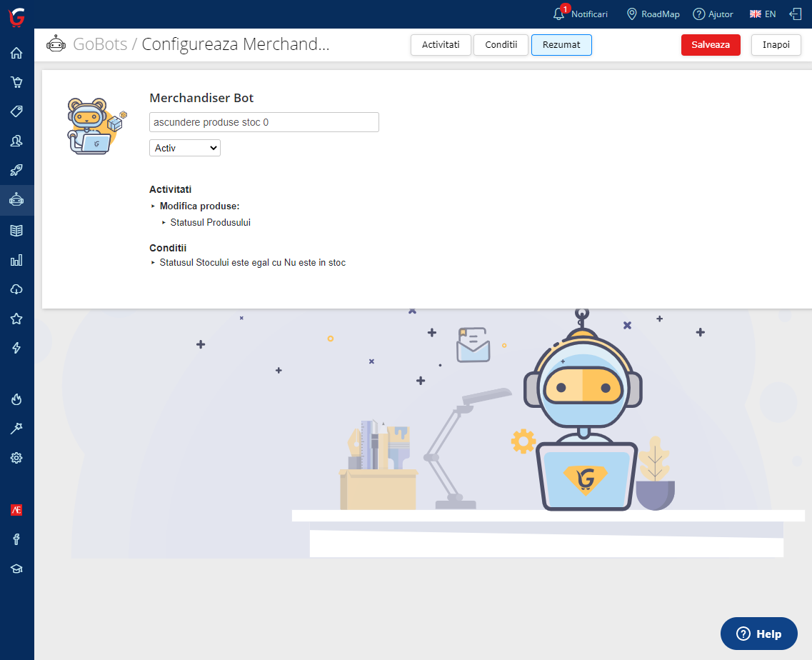Open the magic wand icon

point(16,429)
